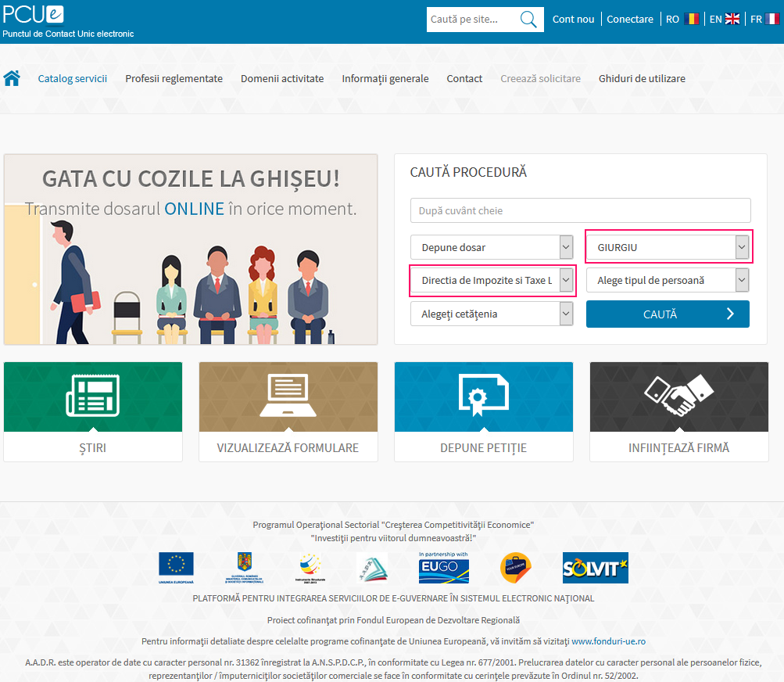Viewport: 784px width, 682px height.
Task: Open the Profesii reglementate menu item
Action: 174,78
